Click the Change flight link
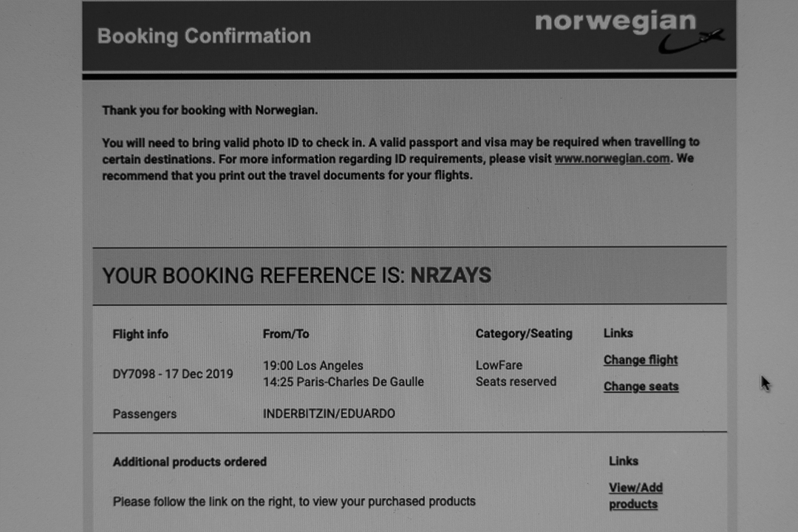This screenshot has width=798, height=532. tap(640, 360)
